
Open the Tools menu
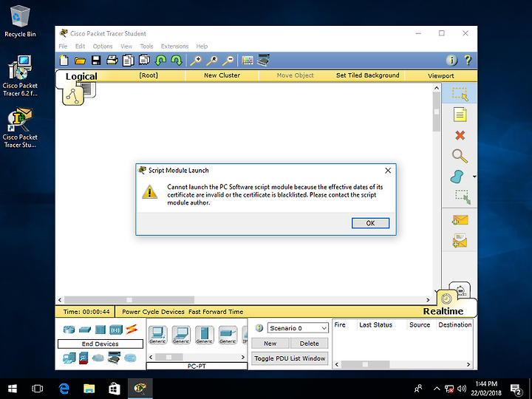click(x=146, y=46)
